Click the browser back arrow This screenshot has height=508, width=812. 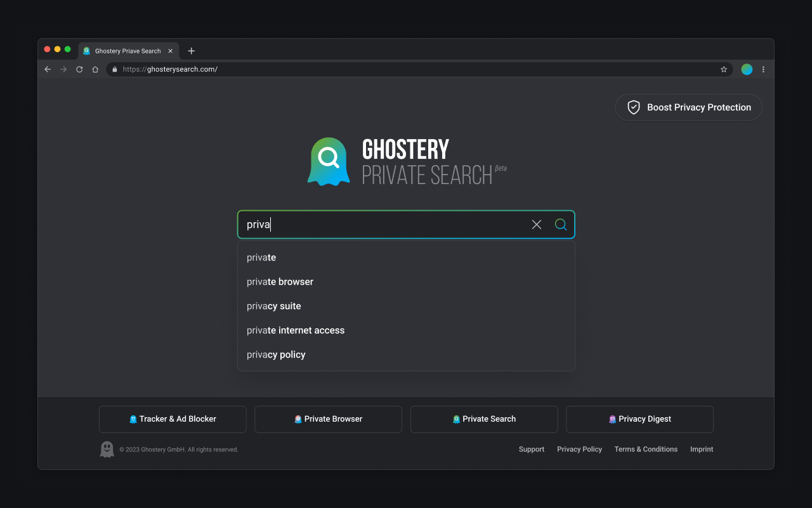(48, 69)
